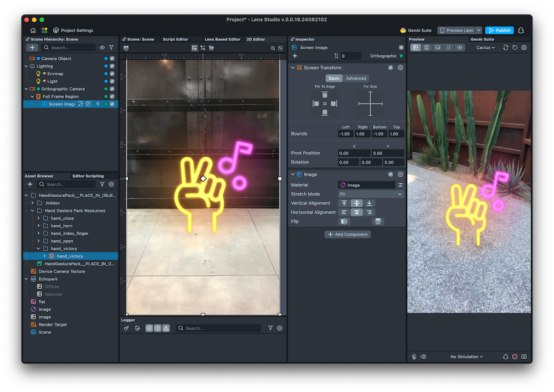554x392 pixels.
Task: Open Asset Browser settings gear
Action: coord(111,184)
